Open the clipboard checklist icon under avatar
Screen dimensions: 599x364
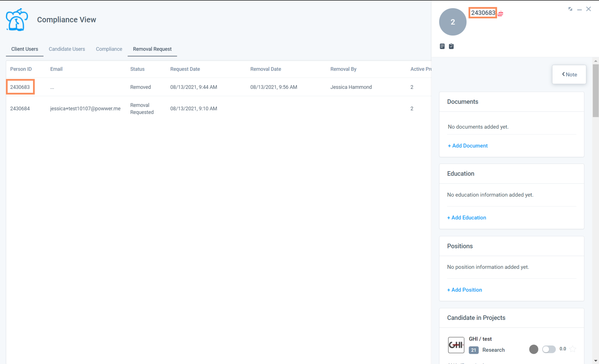(451, 46)
